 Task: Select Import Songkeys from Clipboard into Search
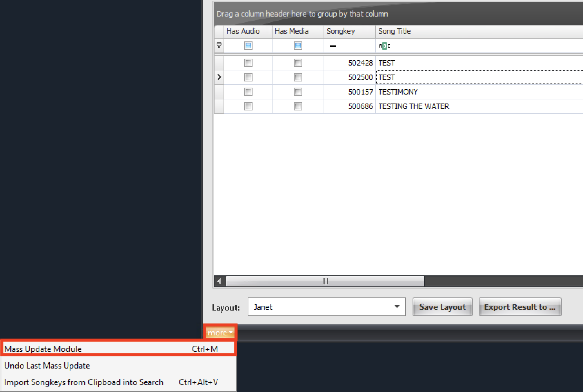pyautogui.click(x=83, y=382)
